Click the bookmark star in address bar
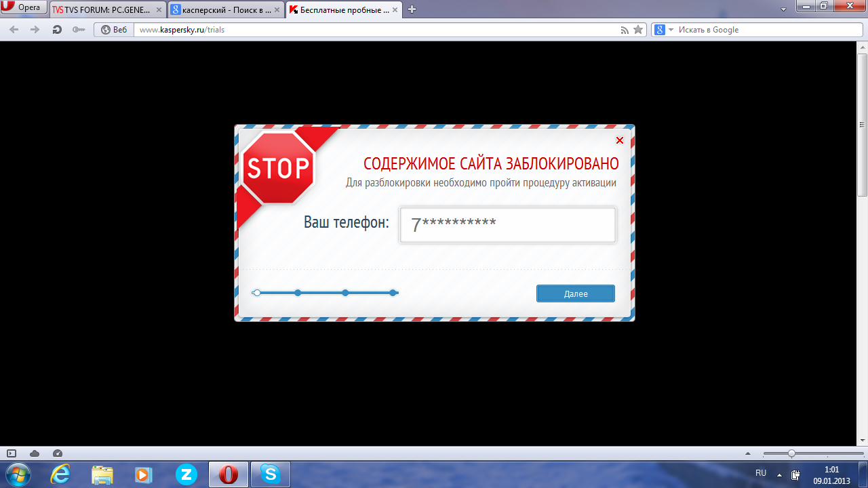868x488 pixels. point(637,30)
